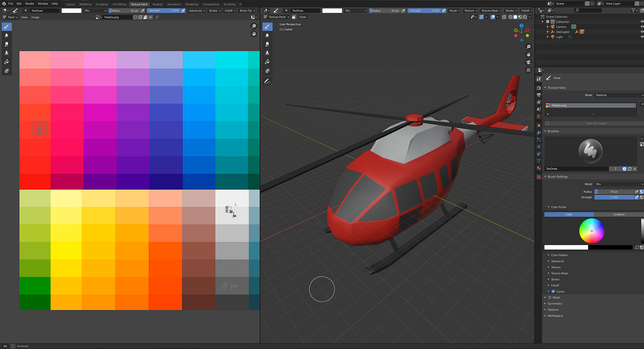
Task: Click the Strength slider in Brush Settings
Action: pos(614,197)
